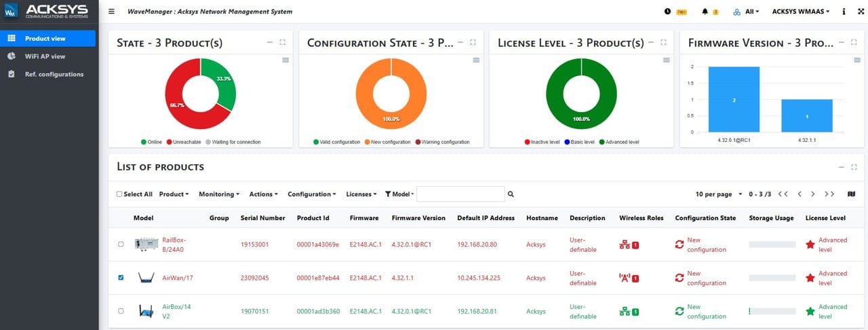Viewport: 868px width, 330px height.
Task: Expand the Firmware Version panel to fullscreen
Action: coord(854,42)
